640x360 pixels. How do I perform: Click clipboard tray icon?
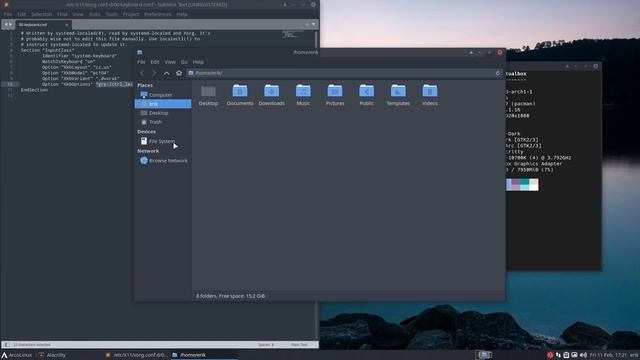tap(566, 355)
